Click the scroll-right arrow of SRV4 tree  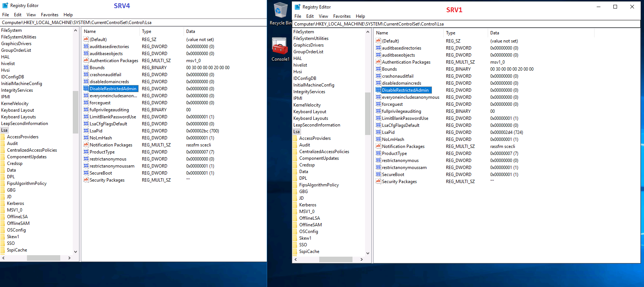tap(69, 258)
